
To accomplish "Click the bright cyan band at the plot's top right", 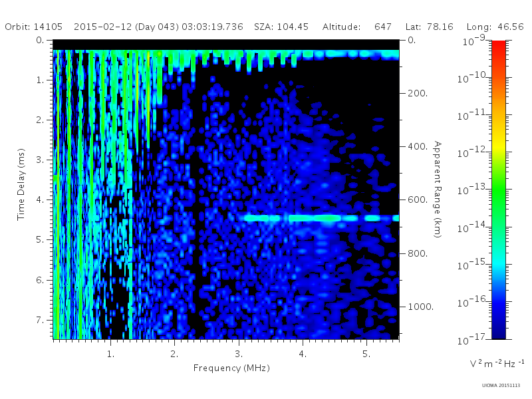I will click(351, 55).
